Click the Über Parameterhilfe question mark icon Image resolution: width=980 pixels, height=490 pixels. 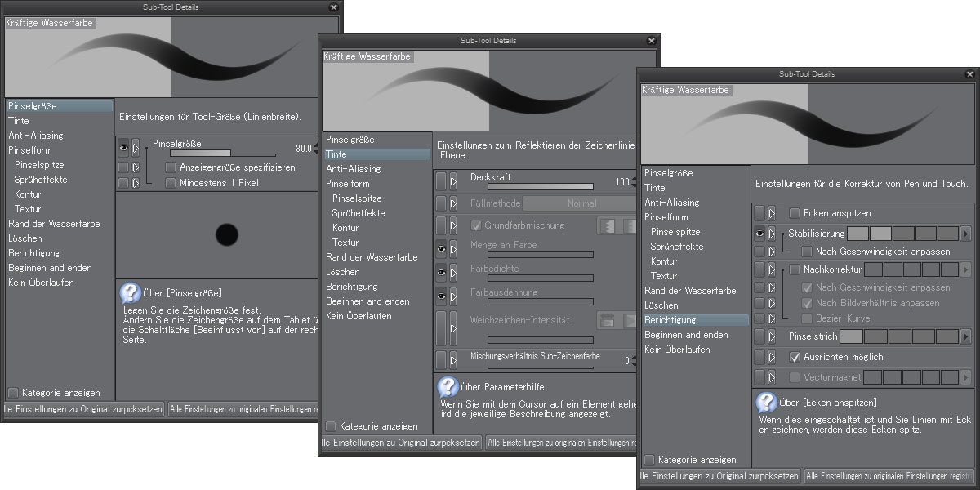click(448, 387)
